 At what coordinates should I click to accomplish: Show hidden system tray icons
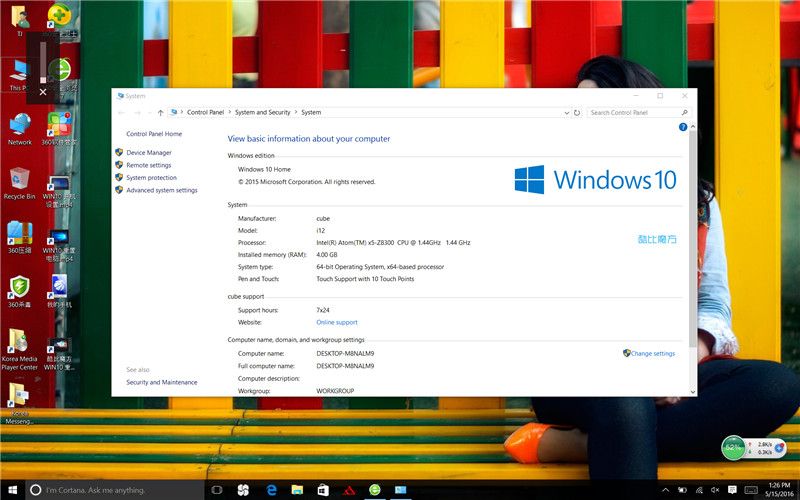click(665, 490)
